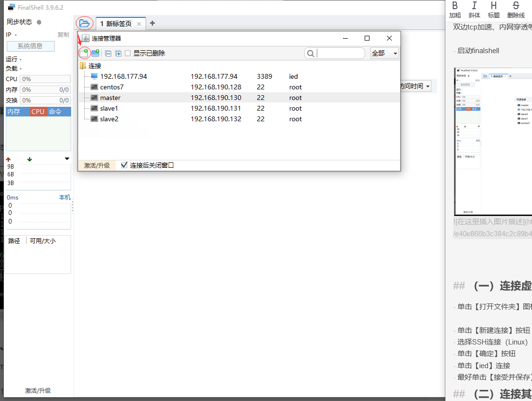Open the network interface dropdown arrow

[67, 158]
